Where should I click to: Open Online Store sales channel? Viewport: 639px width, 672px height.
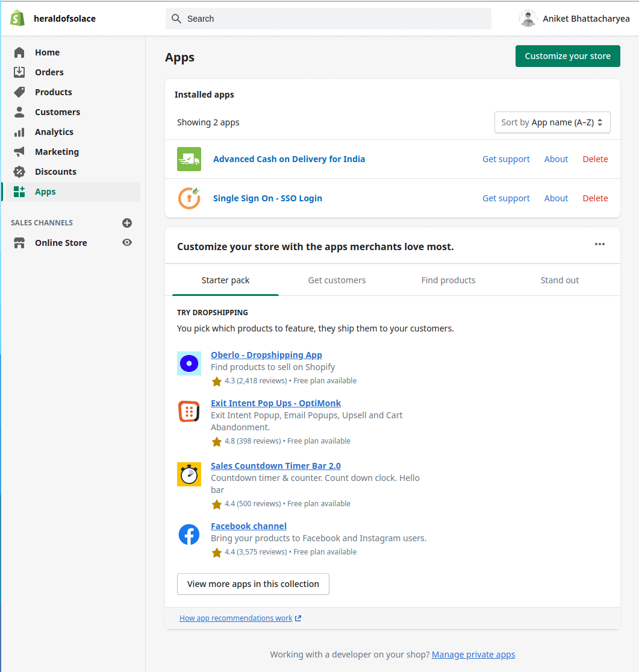[x=61, y=242]
